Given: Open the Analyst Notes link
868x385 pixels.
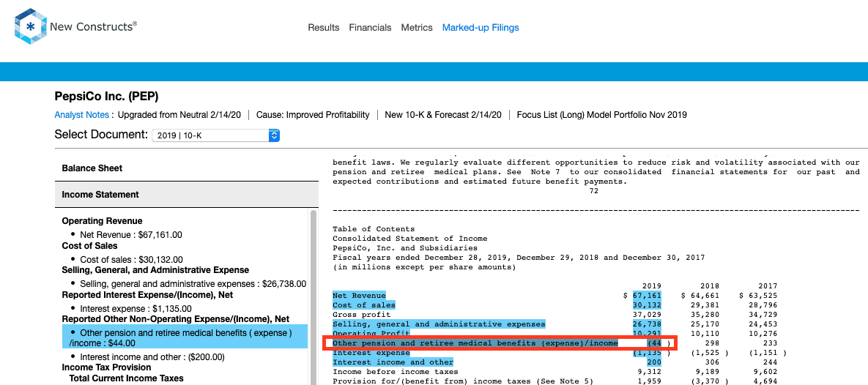Looking at the screenshot, I should click(83, 115).
